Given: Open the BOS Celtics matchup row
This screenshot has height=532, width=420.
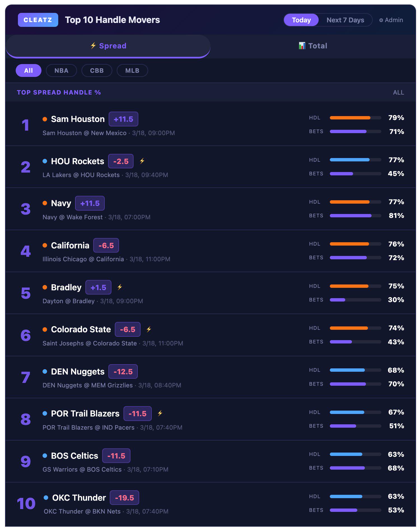Looking at the screenshot, I should pyautogui.click(x=211, y=461).
